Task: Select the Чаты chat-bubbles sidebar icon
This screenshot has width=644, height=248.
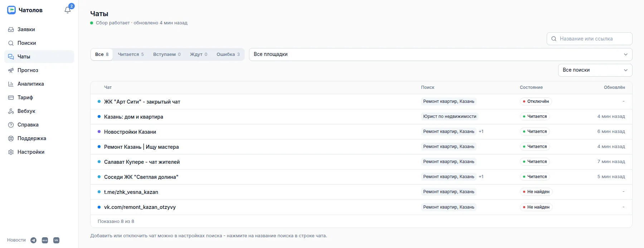Action: [11, 57]
